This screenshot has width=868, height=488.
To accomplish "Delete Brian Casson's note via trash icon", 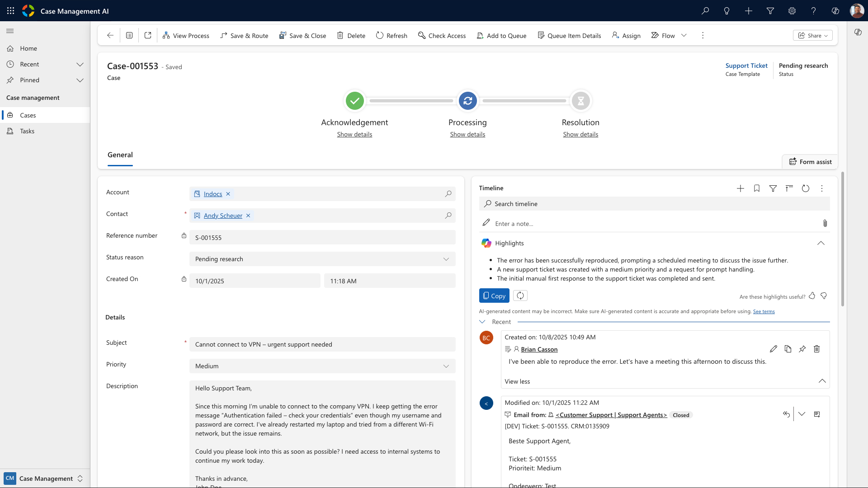I will tap(816, 349).
